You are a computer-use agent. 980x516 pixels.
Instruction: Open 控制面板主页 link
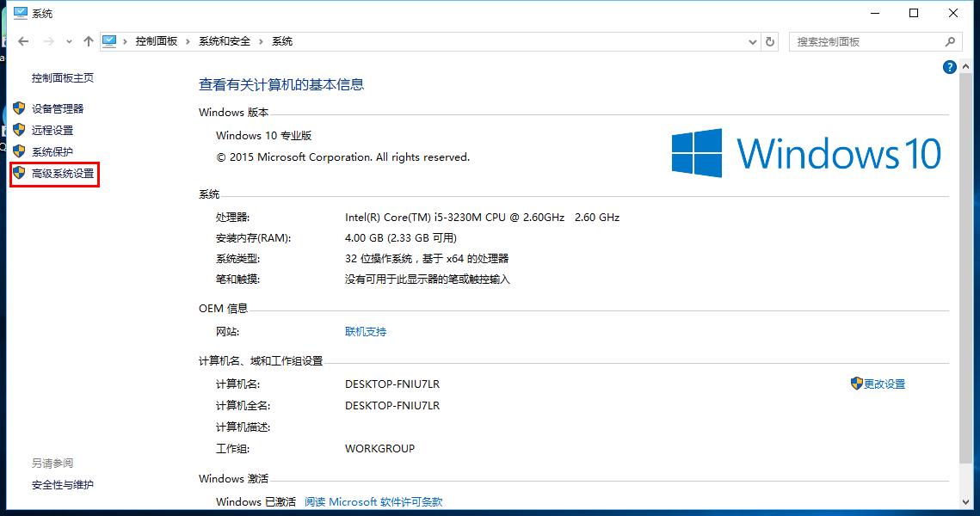point(63,78)
